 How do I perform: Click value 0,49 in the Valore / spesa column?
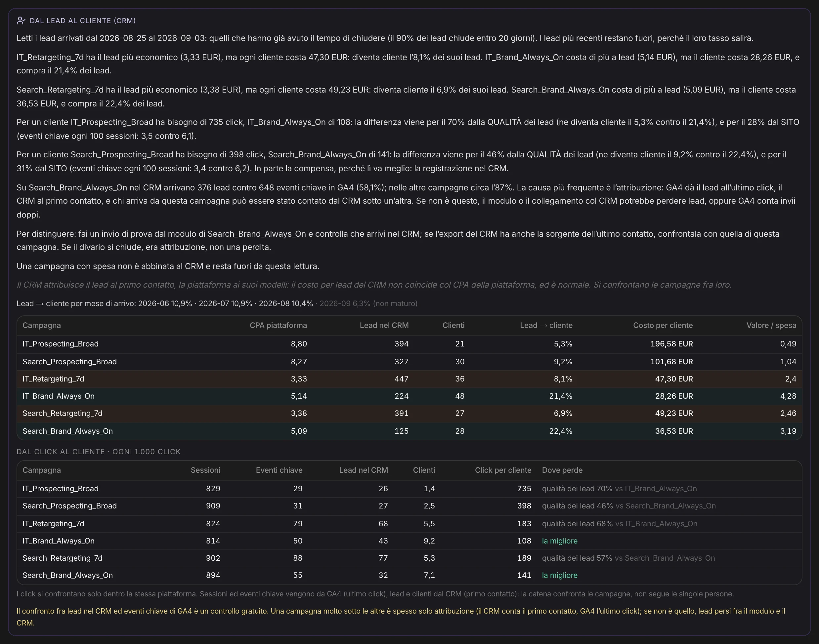[x=788, y=344]
